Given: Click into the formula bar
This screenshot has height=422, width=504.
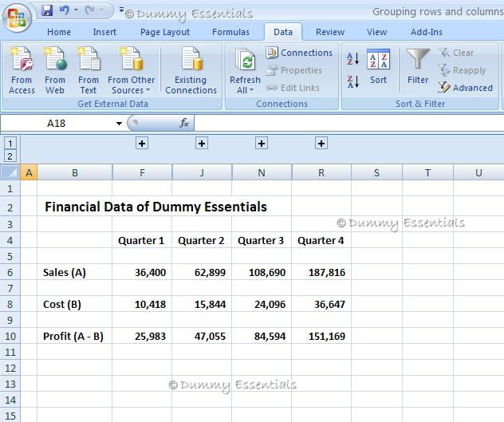Looking at the screenshot, I should (x=348, y=123).
